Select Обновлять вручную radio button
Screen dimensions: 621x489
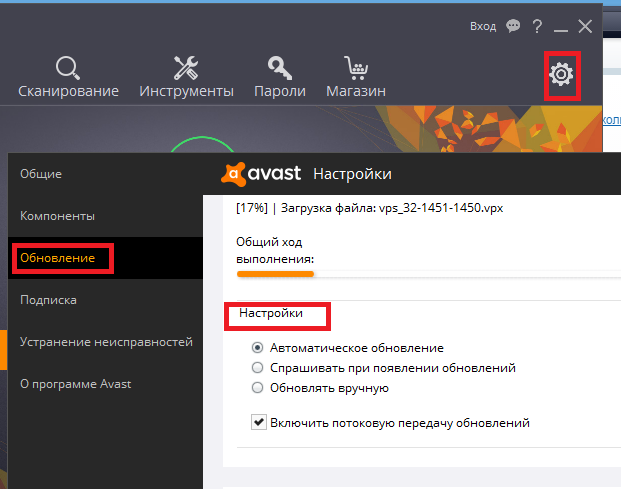[x=258, y=388]
